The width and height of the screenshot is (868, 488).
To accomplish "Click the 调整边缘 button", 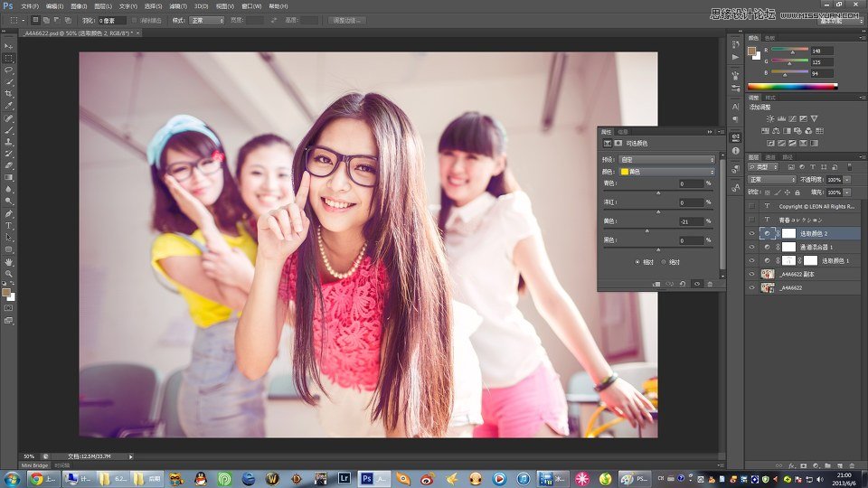I will click(x=346, y=21).
